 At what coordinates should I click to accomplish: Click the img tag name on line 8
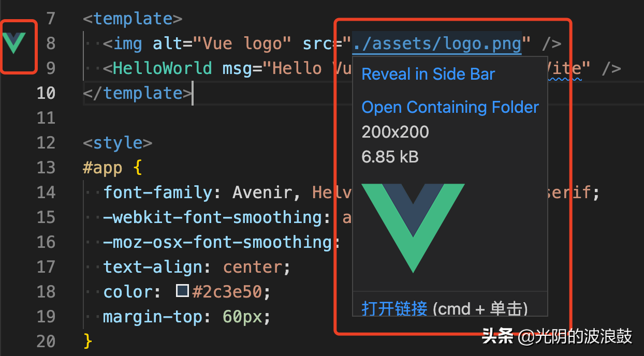[x=128, y=43]
